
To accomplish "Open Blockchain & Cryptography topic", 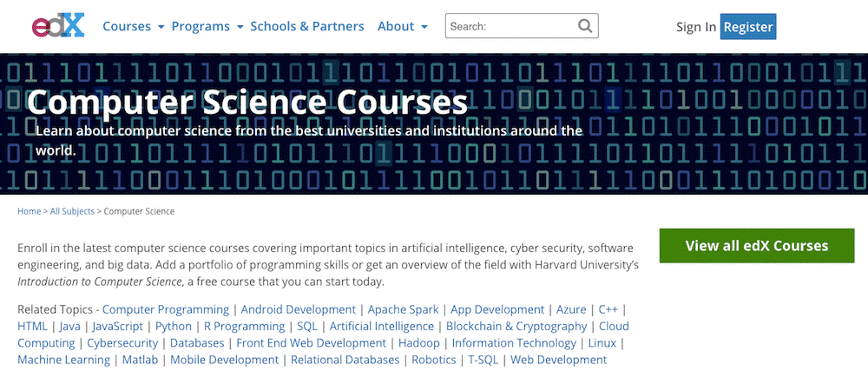I will coord(516,326).
